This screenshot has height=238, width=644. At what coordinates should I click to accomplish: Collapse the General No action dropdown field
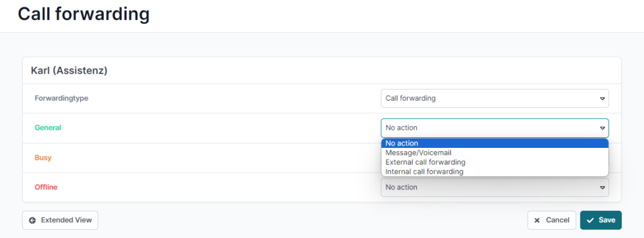pos(495,128)
